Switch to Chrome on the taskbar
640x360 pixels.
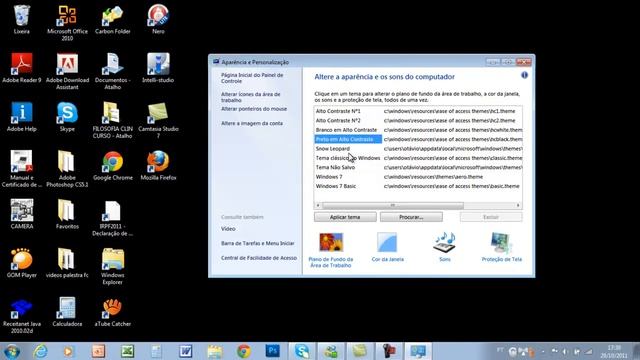(x=244, y=351)
